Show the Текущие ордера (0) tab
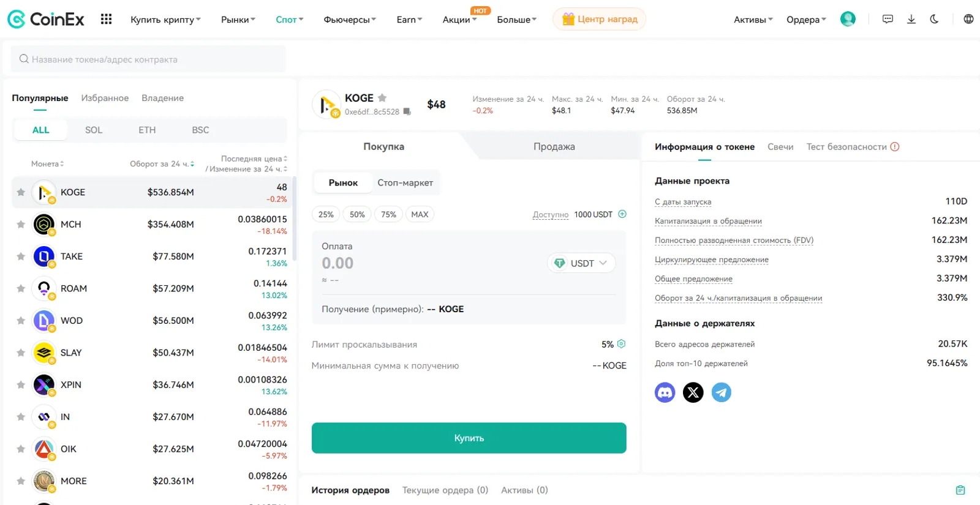 pyautogui.click(x=445, y=490)
